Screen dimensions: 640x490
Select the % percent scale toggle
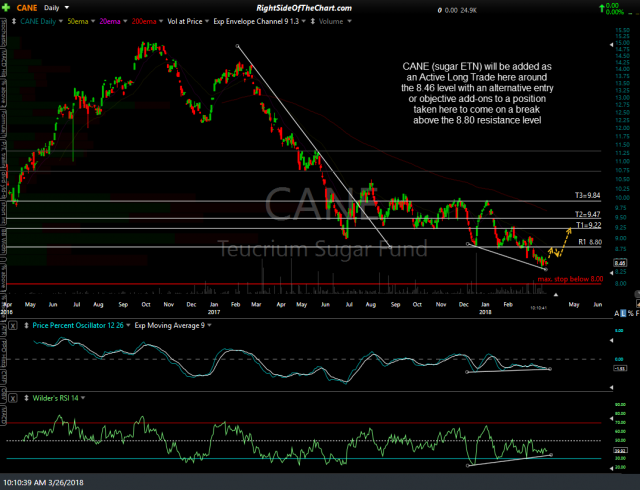[x=631, y=313]
